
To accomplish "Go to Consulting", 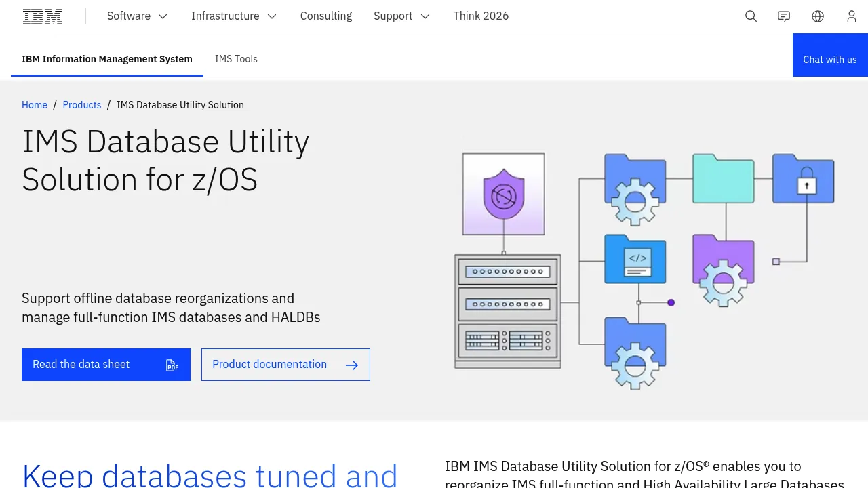I will tap(326, 16).
